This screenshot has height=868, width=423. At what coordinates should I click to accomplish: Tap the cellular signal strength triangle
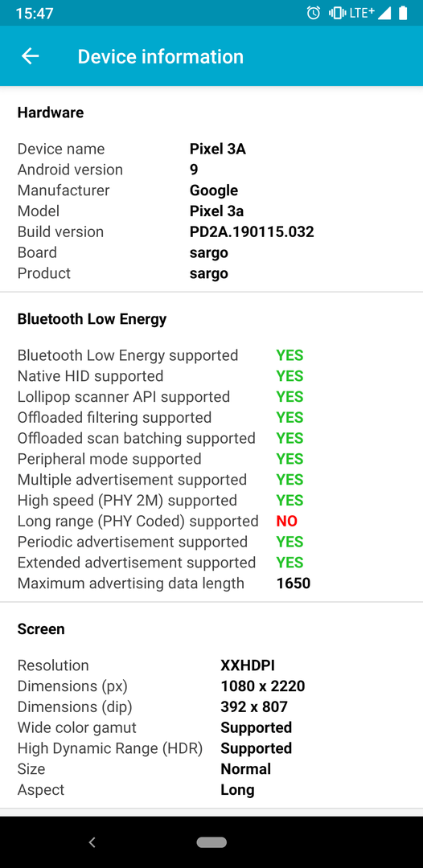tap(384, 13)
